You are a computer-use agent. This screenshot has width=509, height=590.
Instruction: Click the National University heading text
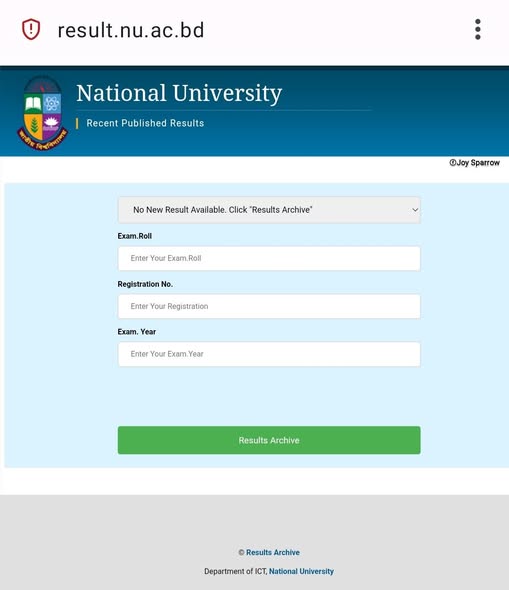click(179, 93)
